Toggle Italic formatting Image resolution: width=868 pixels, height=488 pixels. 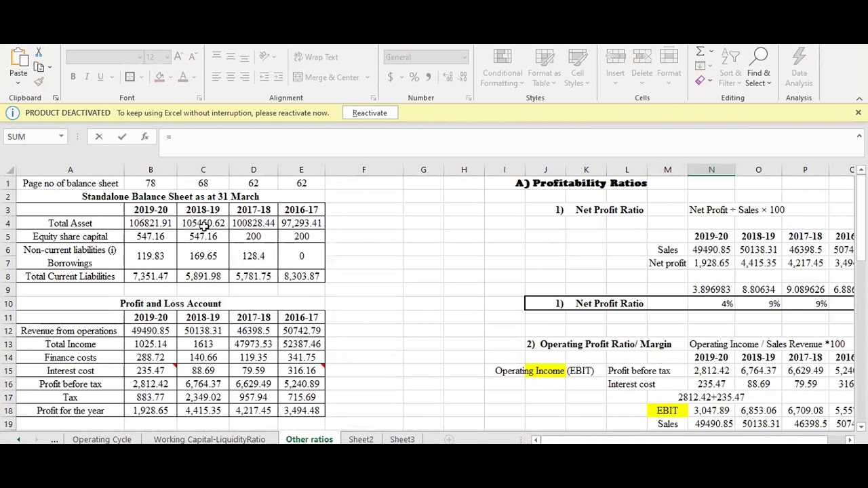[87, 77]
